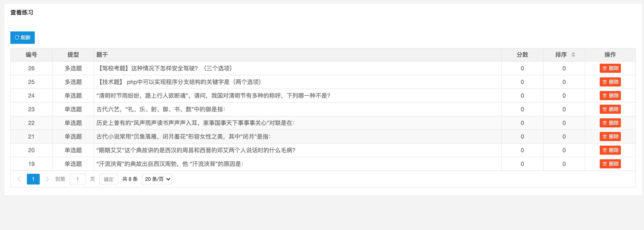The height and width of the screenshot is (230, 644).
Task: Confirm page jump with 确定 button
Action: click(x=109, y=179)
